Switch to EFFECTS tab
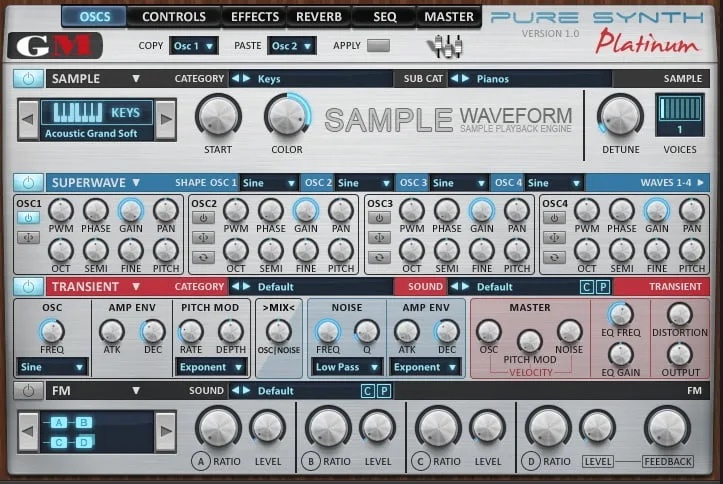 (255, 17)
